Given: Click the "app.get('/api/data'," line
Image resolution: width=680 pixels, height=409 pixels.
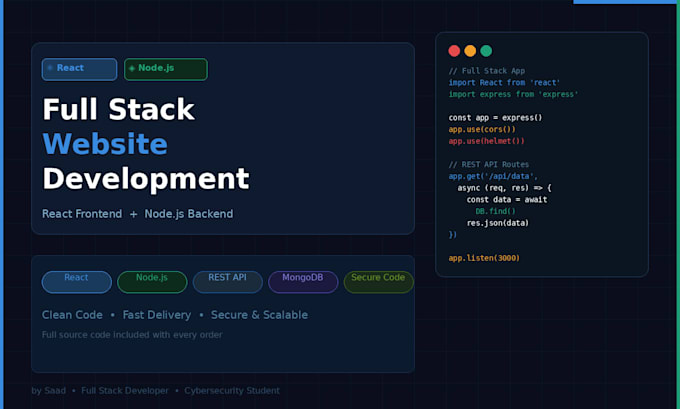Looking at the screenshot, I should click(x=493, y=176).
